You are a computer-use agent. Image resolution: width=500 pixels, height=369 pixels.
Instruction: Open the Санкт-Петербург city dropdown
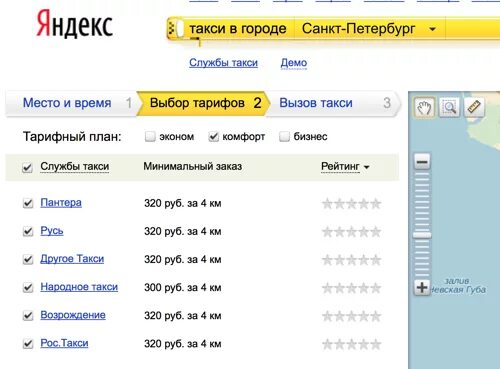point(369,29)
